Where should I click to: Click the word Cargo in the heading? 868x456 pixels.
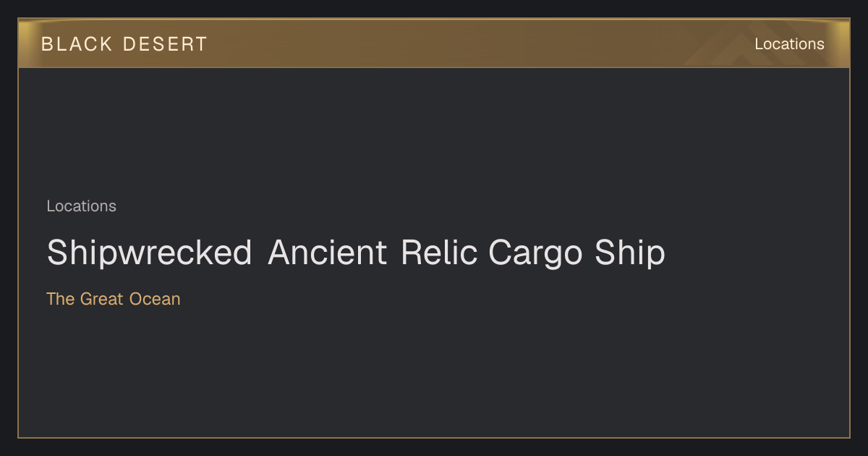coord(535,254)
